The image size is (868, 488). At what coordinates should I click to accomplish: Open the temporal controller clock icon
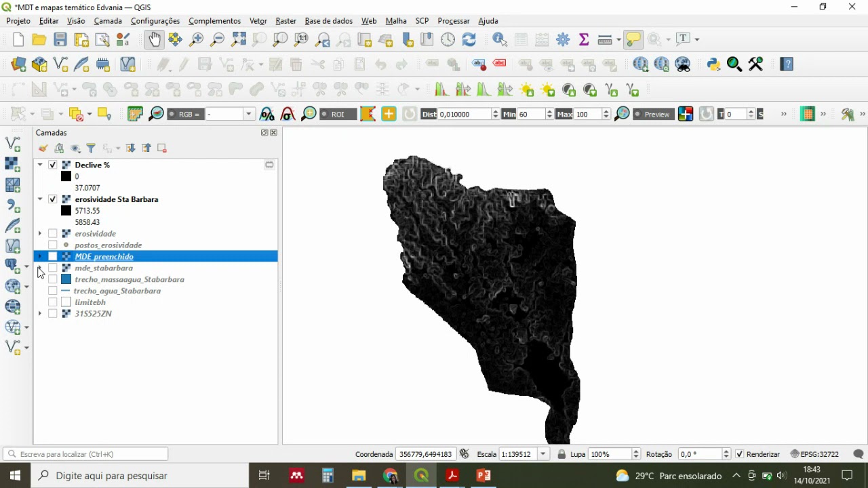[x=448, y=39]
